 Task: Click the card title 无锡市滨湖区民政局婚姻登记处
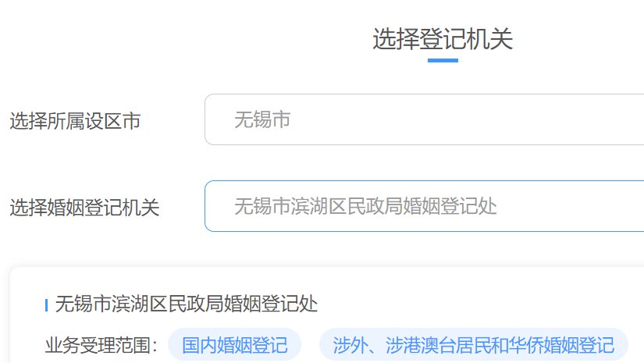[187, 304]
